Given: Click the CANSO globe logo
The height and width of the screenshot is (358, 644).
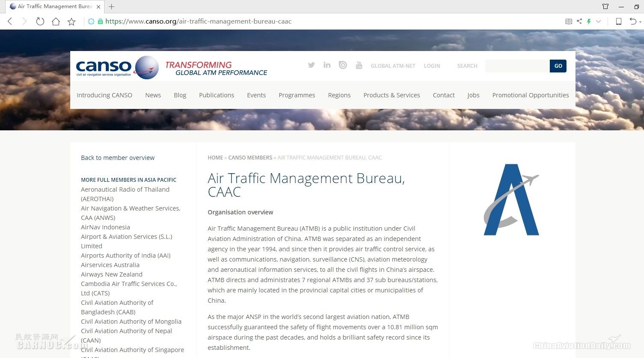Looking at the screenshot, I should [x=146, y=67].
